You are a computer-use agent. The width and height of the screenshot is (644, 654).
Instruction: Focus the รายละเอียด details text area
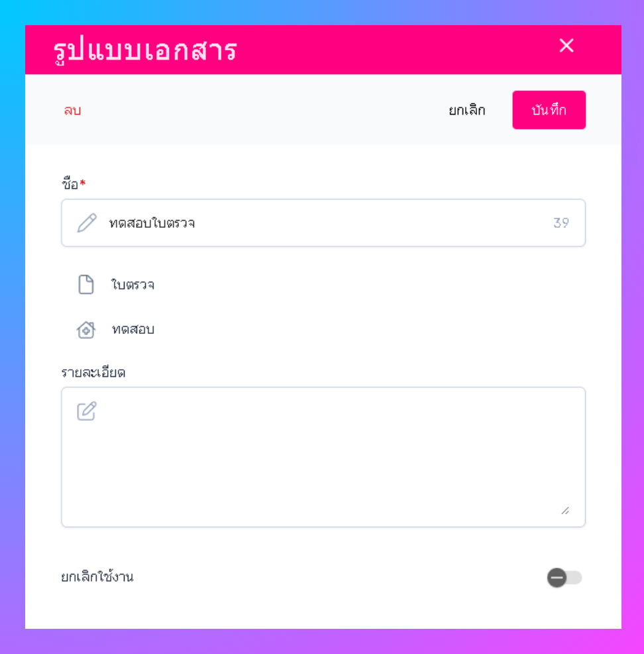pyautogui.click(x=323, y=457)
